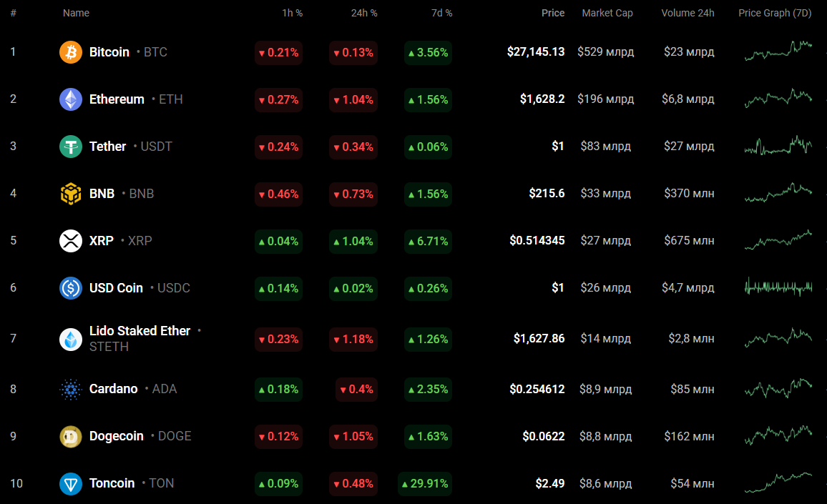827x504 pixels.
Task: Open Bitcoin 7-day price graph
Action: (x=778, y=51)
